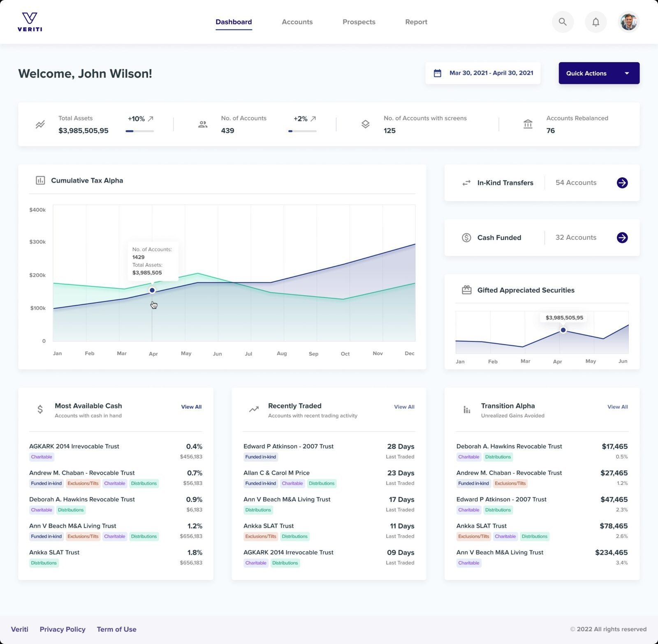The width and height of the screenshot is (658, 644).
Task: Navigate to the Prospects page
Action: 359,22
